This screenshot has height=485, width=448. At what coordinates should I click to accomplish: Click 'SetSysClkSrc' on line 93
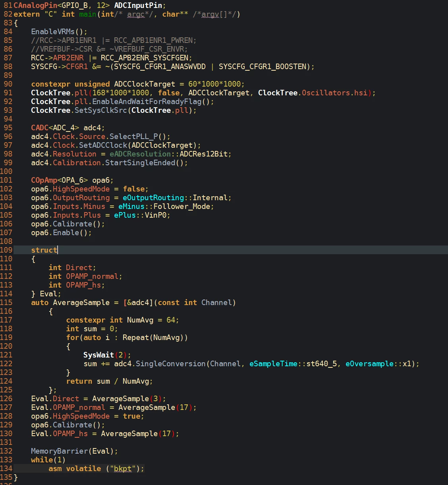point(101,110)
